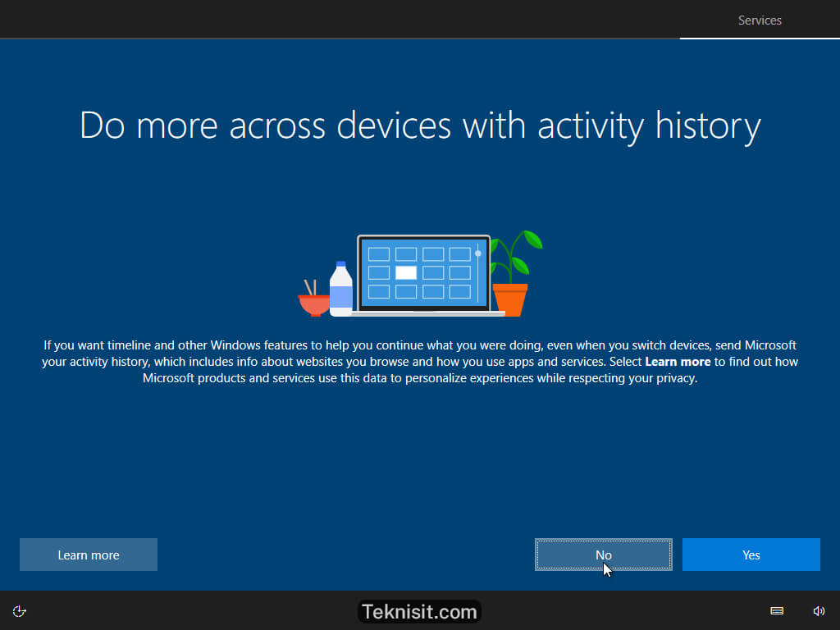Click the heading 'Do more across devices with activity history'
The image size is (840, 630).
(420, 126)
